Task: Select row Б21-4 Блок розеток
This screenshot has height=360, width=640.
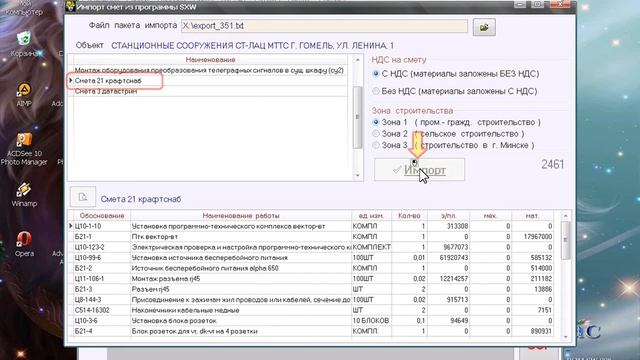Action: point(312,331)
